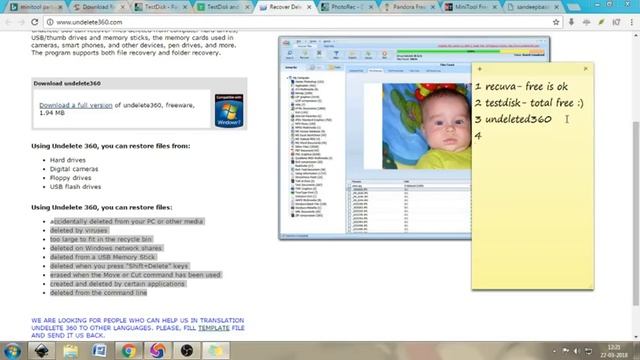Click the 'deleted by viruses' list item
The width and height of the screenshot is (640, 360).
click(x=78, y=230)
